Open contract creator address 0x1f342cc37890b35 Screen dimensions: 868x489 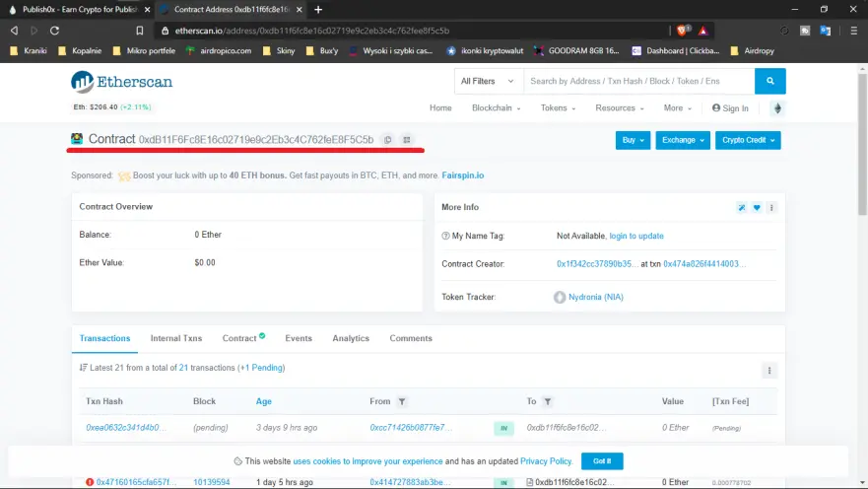click(597, 264)
